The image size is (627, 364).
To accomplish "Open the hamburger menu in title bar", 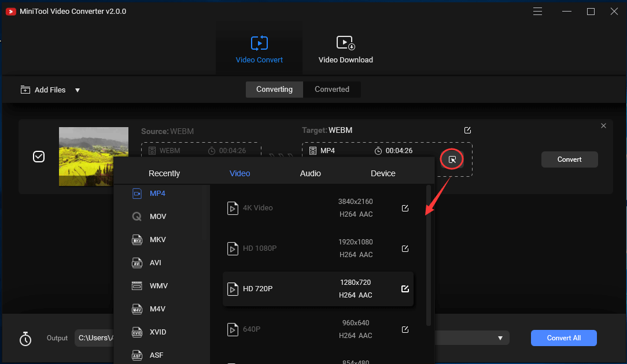I will pos(537,12).
